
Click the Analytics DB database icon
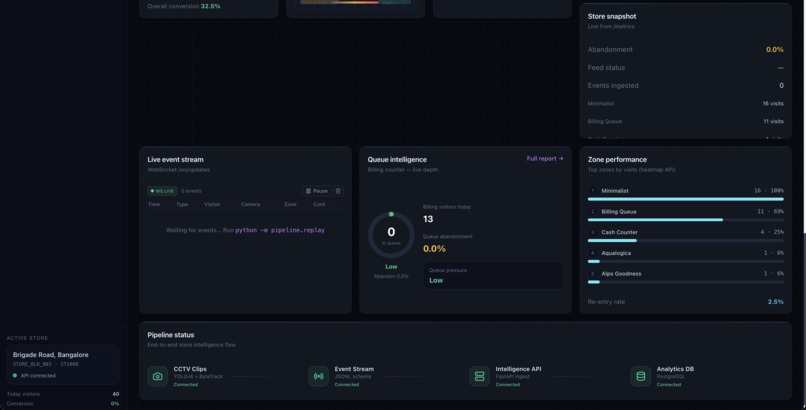[x=640, y=376]
